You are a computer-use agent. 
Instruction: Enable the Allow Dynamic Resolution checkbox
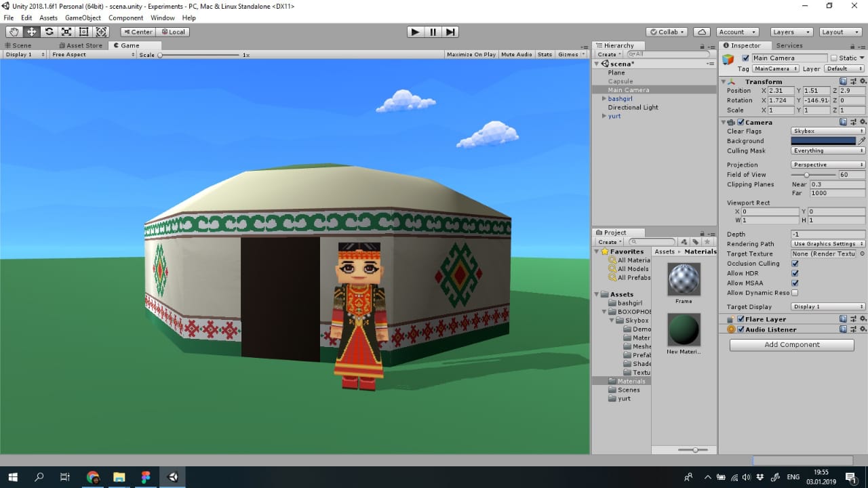tap(795, 293)
